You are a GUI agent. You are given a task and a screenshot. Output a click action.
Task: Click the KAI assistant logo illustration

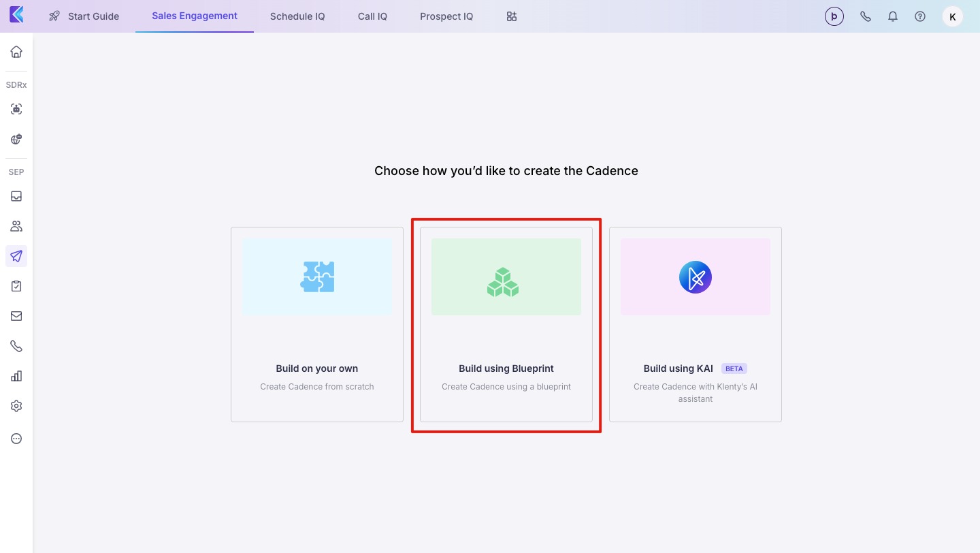point(696,277)
